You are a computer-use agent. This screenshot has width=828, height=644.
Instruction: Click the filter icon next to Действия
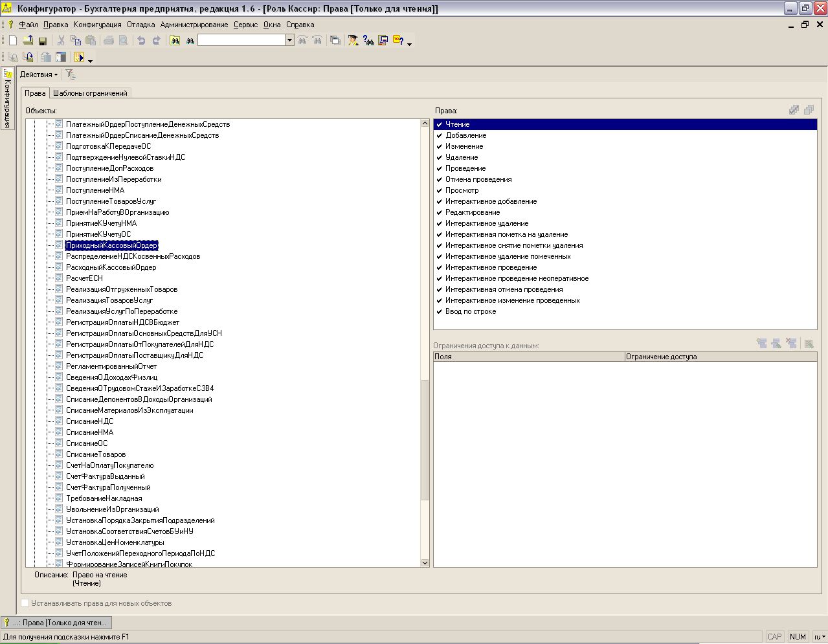tap(71, 74)
